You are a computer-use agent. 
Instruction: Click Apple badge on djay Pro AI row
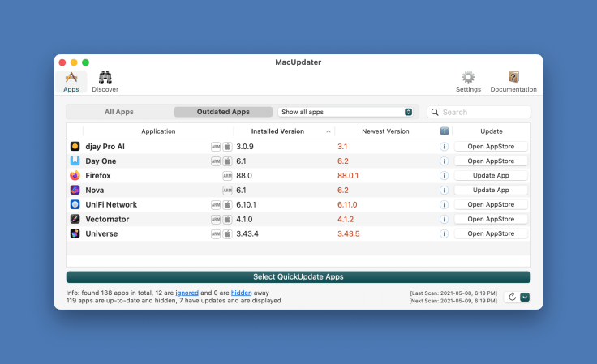tap(227, 147)
